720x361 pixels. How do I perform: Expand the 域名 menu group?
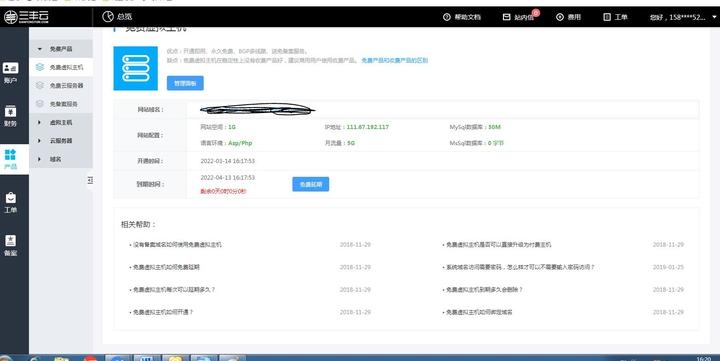click(x=61, y=159)
